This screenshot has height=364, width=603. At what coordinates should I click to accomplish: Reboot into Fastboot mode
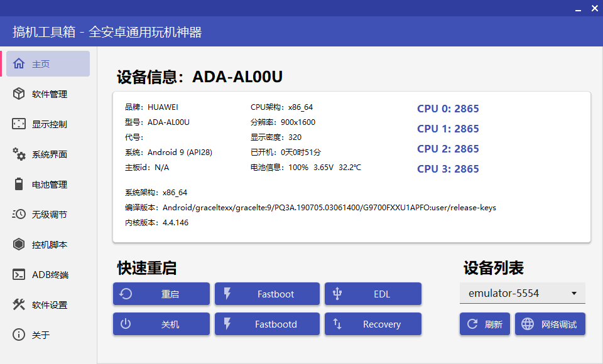pyautogui.click(x=267, y=294)
